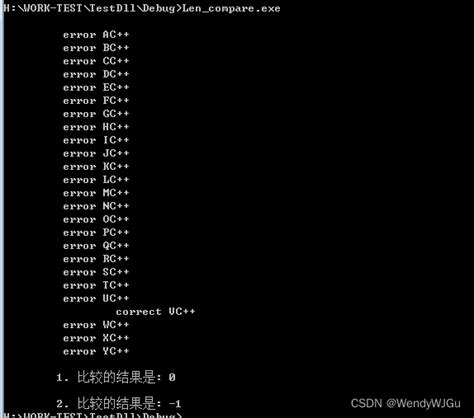This screenshot has height=418, width=474.
Task: Click the 'error UC++' line
Action: [96, 299]
